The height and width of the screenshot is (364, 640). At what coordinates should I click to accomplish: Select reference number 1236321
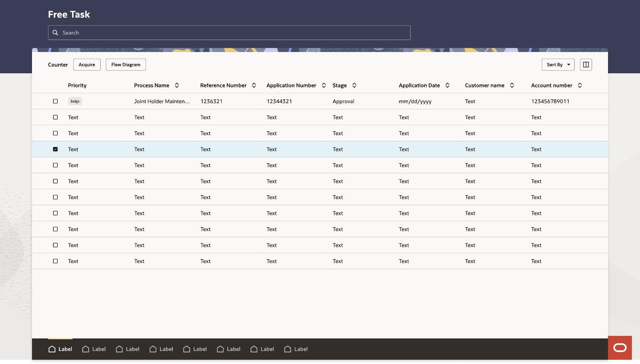[212, 101]
